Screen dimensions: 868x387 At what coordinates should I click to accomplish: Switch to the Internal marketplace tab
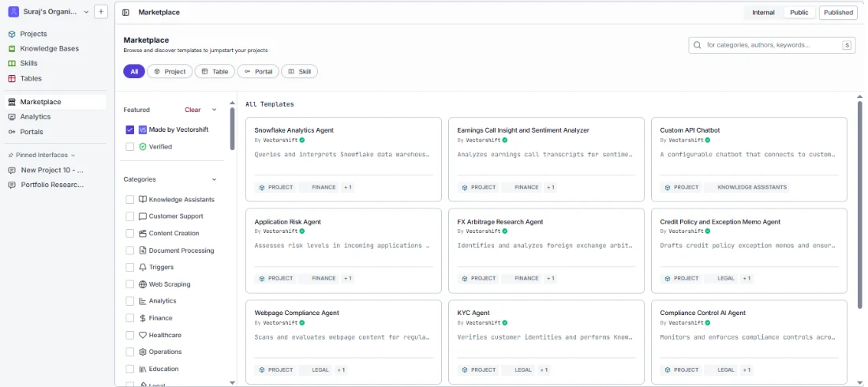coord(763,12)
